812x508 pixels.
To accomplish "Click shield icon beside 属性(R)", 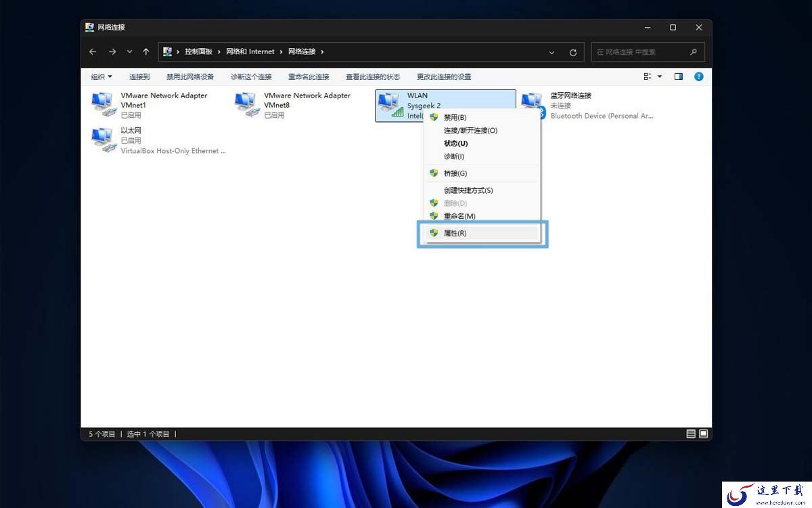I will [434, 233].
